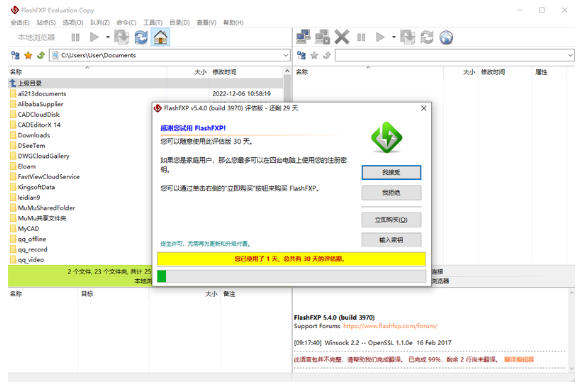Open the 查看(V) menu
The height and width of the screenshot is (383, 579).
(x=206, y=23)
